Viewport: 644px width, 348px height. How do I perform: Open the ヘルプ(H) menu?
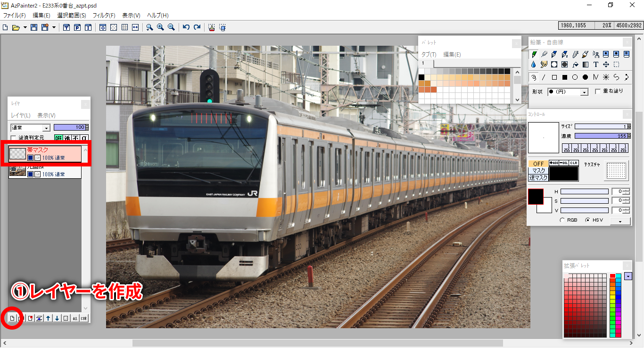coord(158,16)
